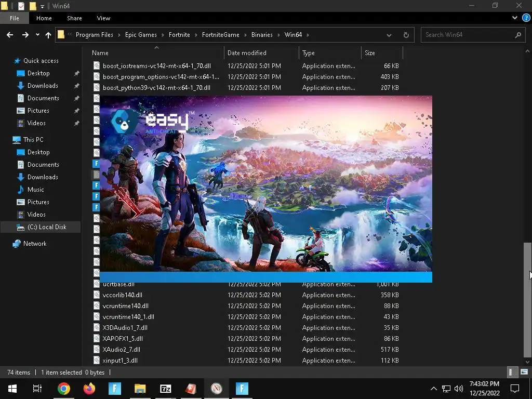Sort by Date modified column

pos(247,53)
